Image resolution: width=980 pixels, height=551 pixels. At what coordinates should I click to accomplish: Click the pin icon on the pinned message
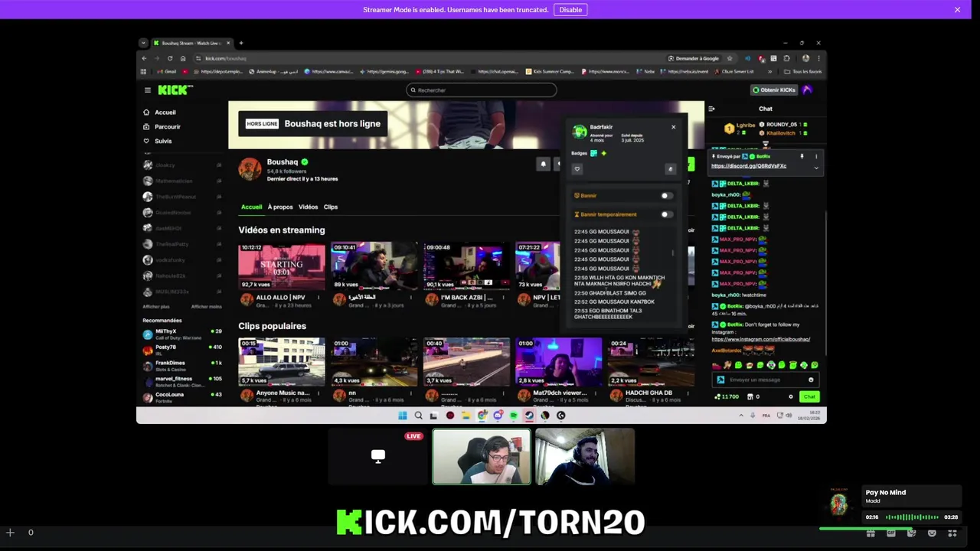pyautogui.click(x=802, y=156)
